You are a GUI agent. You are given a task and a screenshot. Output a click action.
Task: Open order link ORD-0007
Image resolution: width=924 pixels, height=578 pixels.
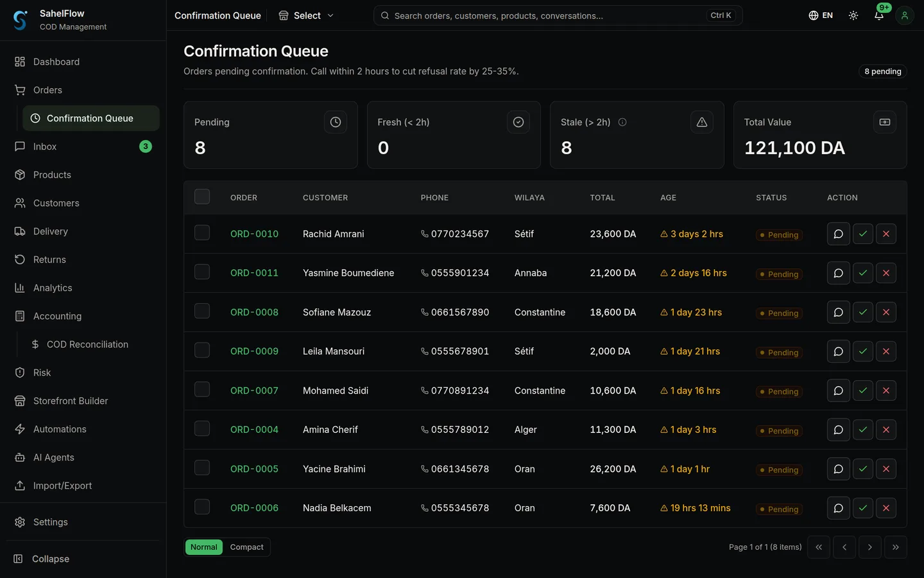254,390
